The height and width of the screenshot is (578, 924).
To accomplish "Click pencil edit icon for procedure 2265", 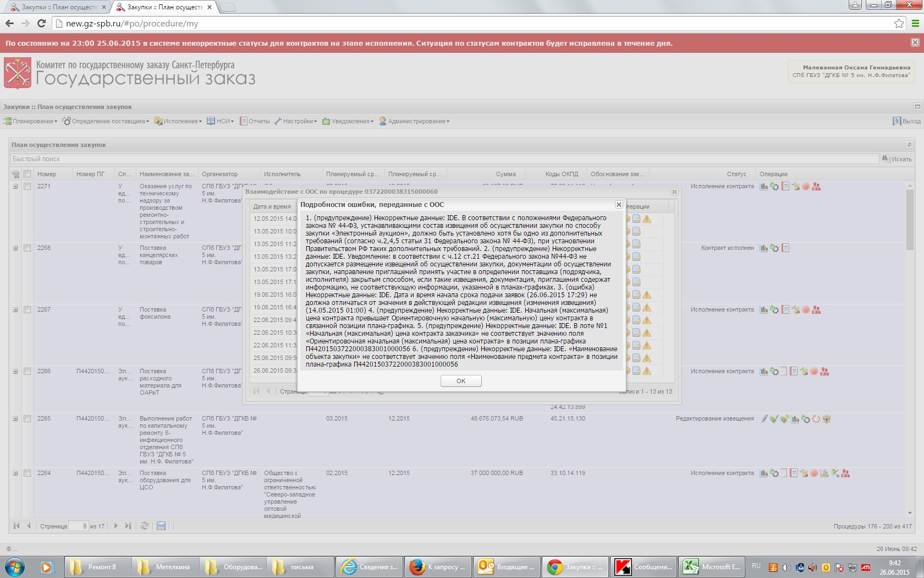I will pyautogui.click(x=764, y=419).
